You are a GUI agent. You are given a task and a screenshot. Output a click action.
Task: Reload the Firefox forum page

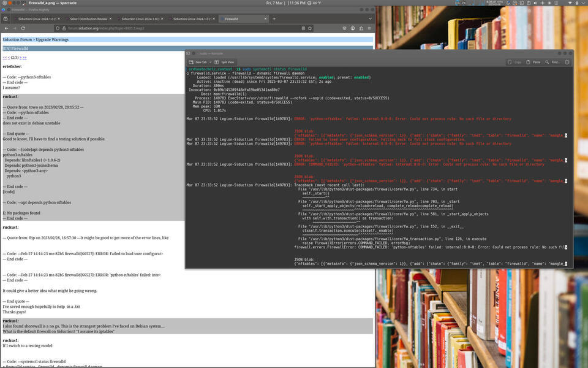(23, 28)
